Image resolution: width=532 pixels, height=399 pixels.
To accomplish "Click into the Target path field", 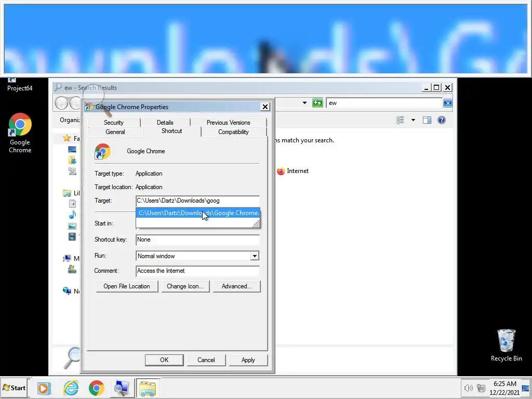I will coord(197,201).
